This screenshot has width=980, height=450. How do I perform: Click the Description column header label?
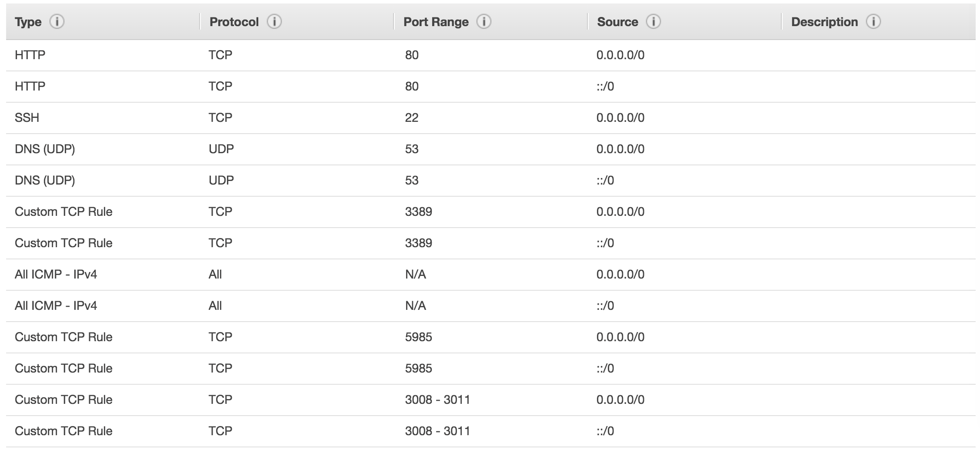(x=824, y=22)
